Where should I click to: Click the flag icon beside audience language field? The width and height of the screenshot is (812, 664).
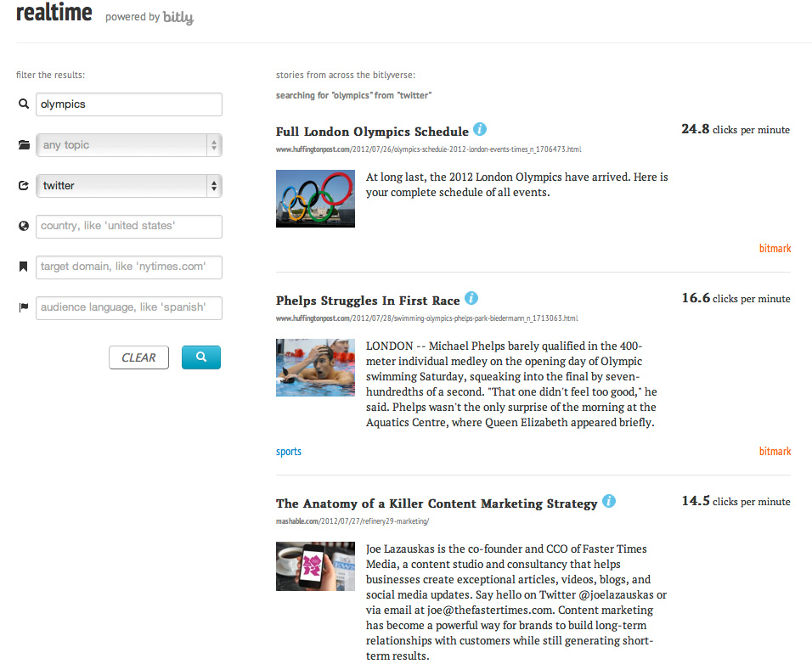[x=23, y=307]
